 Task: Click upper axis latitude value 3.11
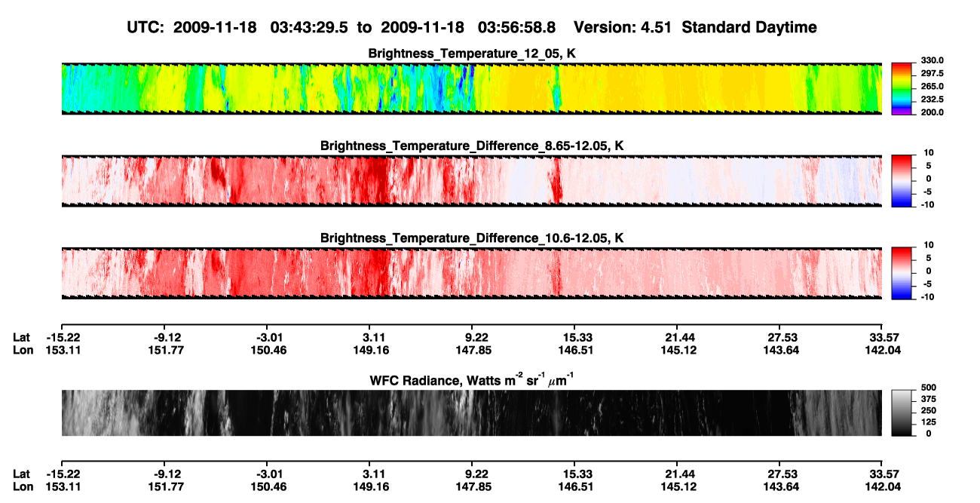[x=369, y=337]
